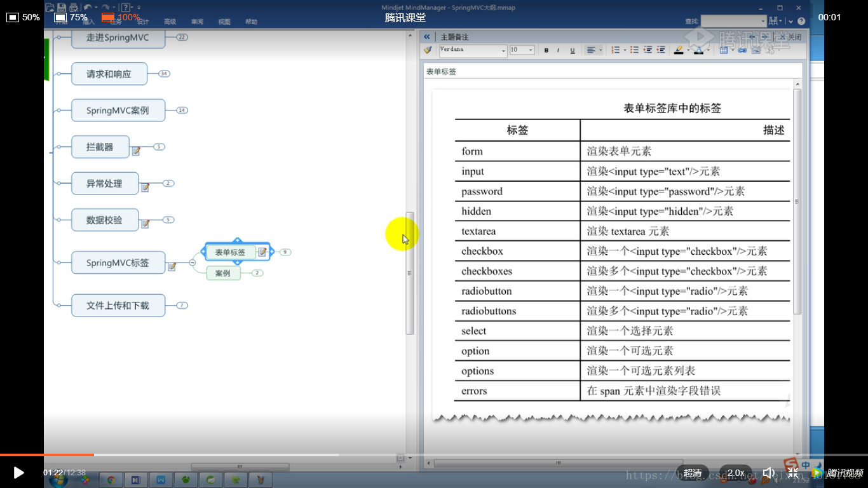Mute the video volume

coord(768,473)
